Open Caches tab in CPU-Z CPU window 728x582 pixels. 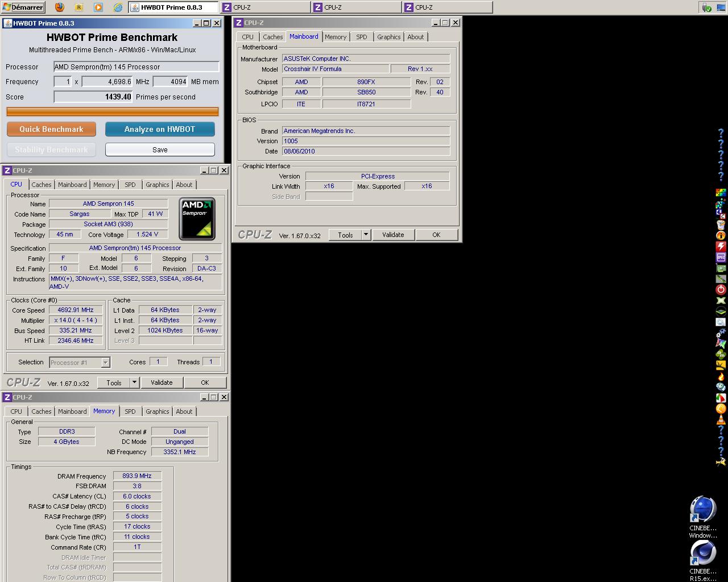coord(41,185)
